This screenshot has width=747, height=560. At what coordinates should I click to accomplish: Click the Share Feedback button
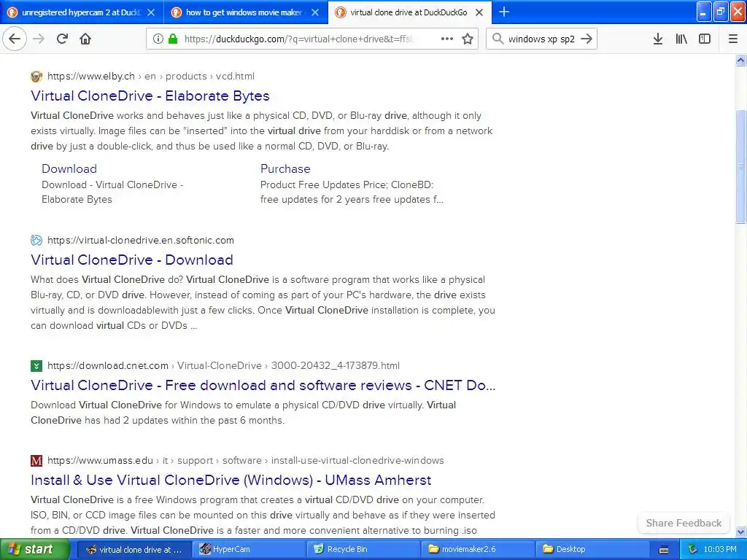(x=684, y=523)
